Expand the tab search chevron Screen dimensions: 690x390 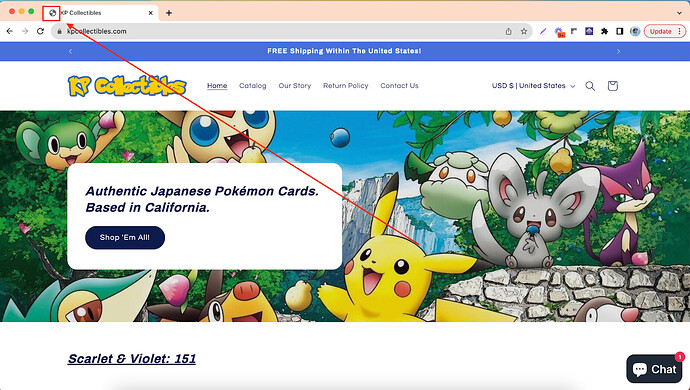pyautogui.click(x=679, y=13)
